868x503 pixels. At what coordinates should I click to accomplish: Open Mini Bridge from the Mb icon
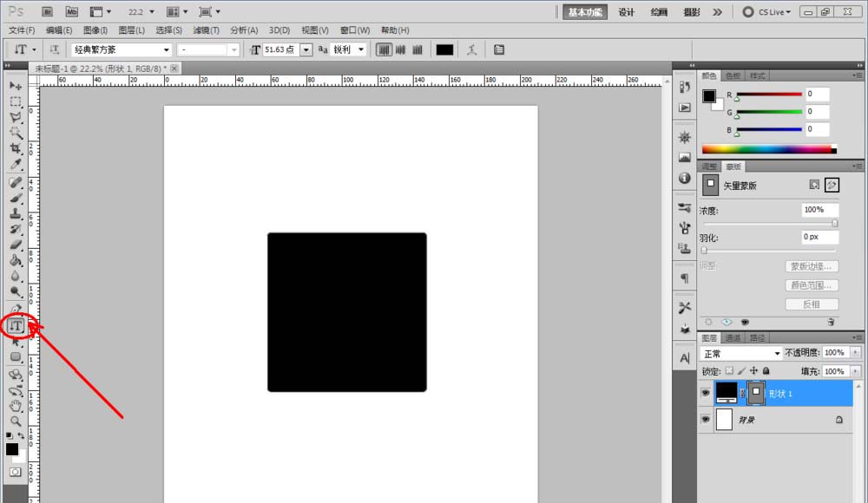[71, 11]
